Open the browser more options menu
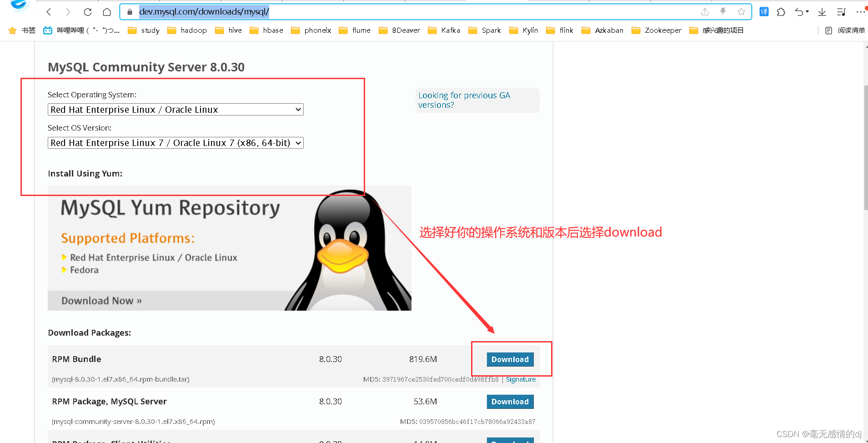 coord(861,12)
